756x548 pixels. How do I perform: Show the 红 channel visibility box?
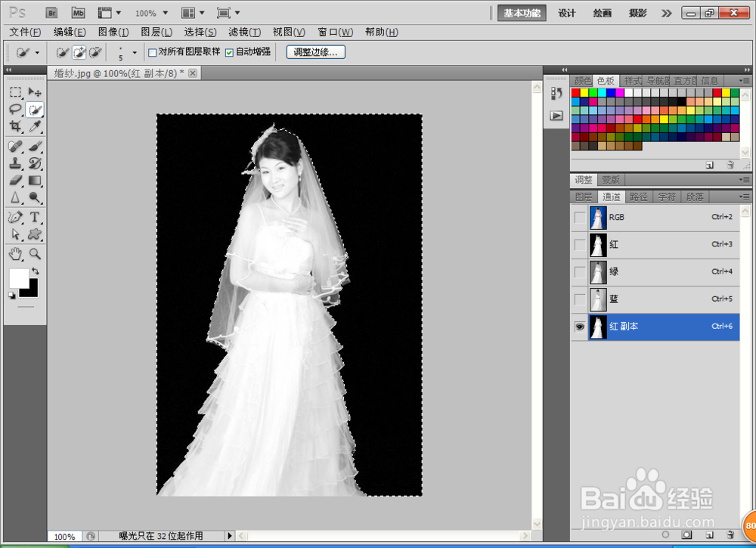pos(580,245)
